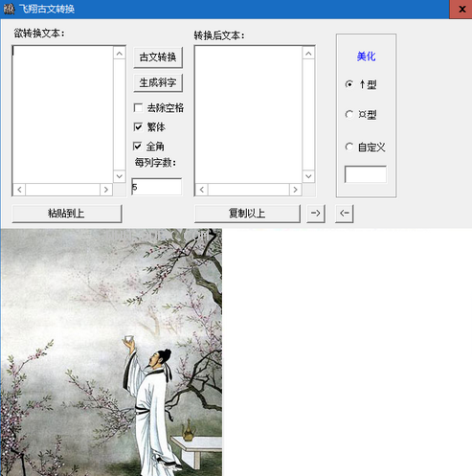Uncheck the 繁体 checkbox

point(138,127)
